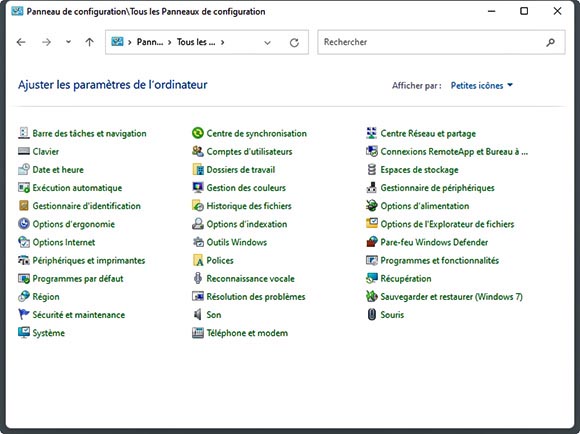
Task: Select the Pann... breadcrumb segment
Action: (149, 42)
